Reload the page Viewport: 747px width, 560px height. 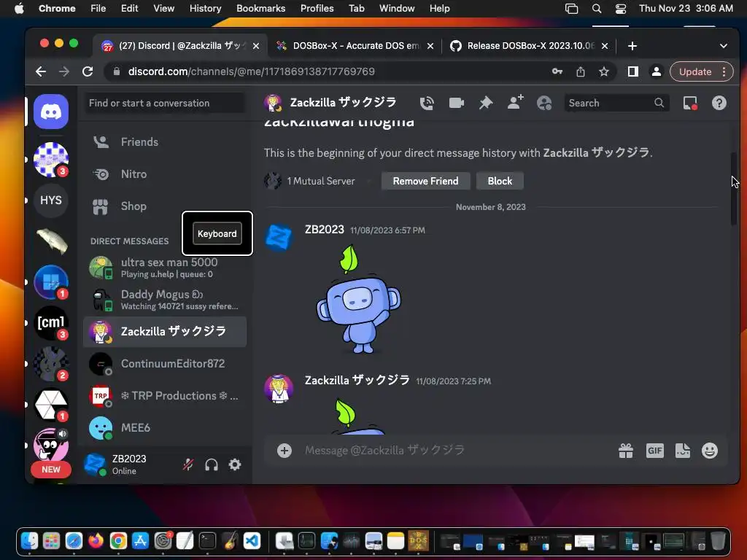[88, 72]
